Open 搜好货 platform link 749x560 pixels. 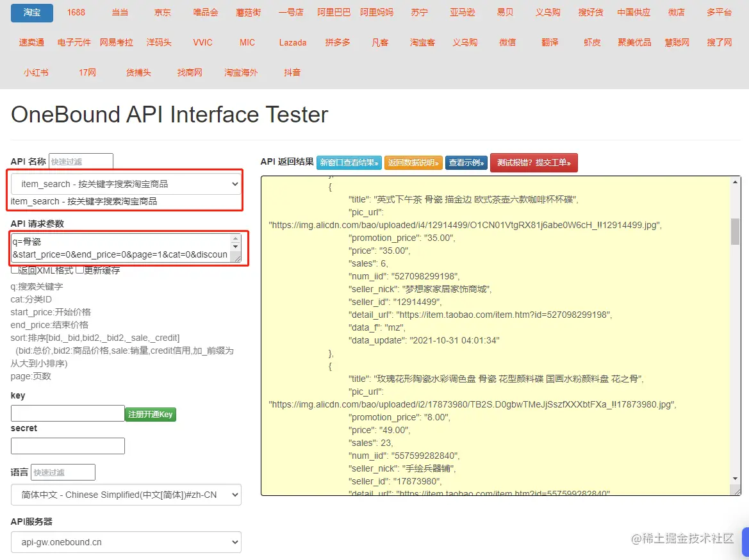pyautogui.click(x=591, y=13)
